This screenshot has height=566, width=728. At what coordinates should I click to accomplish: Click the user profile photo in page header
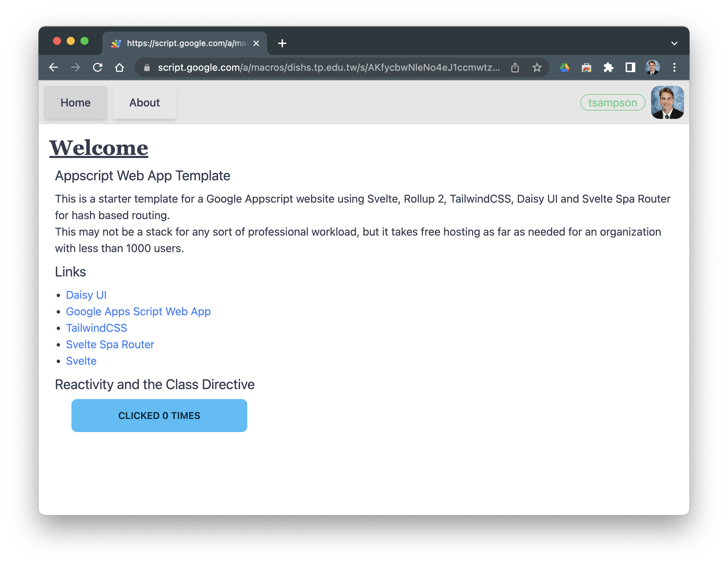(x=667, y=102)
